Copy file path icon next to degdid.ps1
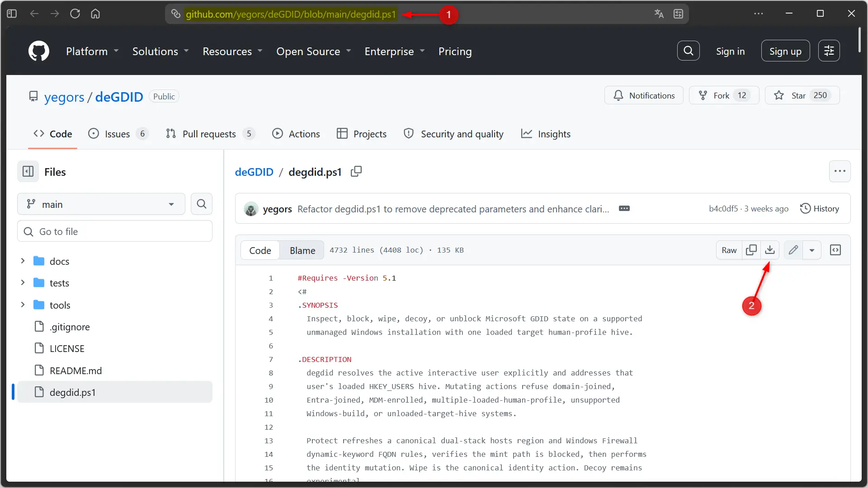868x488 pixels. 356,172
